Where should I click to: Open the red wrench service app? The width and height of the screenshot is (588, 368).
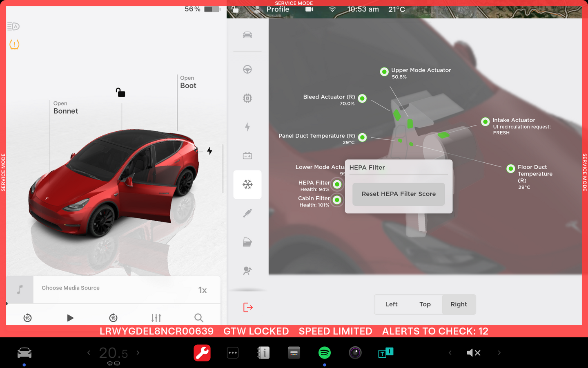pyautogui.click(x=202, y=353)
